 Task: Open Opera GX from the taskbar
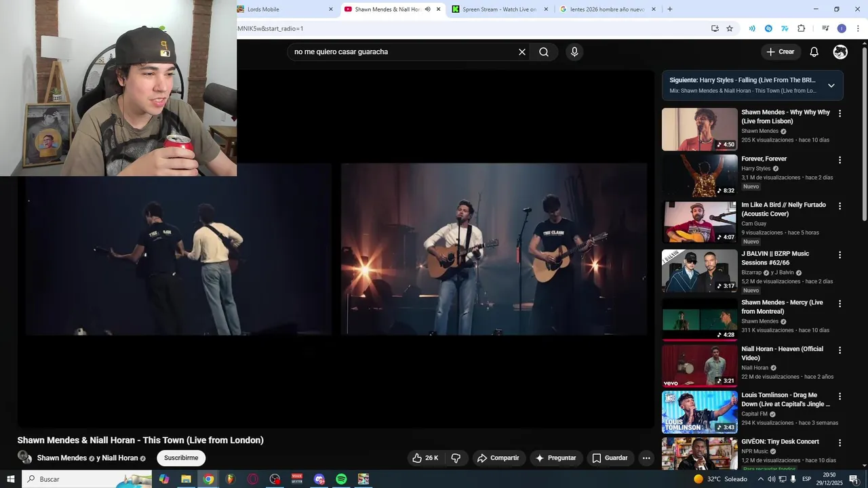[253, 479]
